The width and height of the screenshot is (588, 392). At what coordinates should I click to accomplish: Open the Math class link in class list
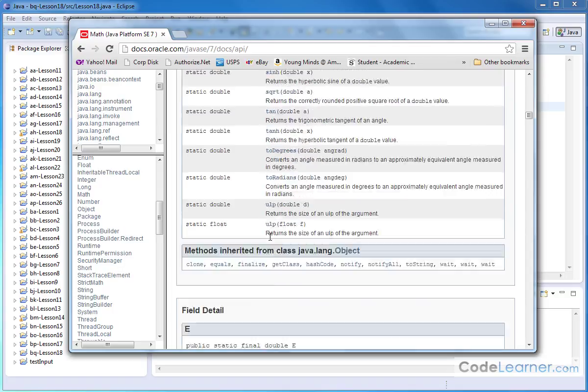(x=84, y=195)
